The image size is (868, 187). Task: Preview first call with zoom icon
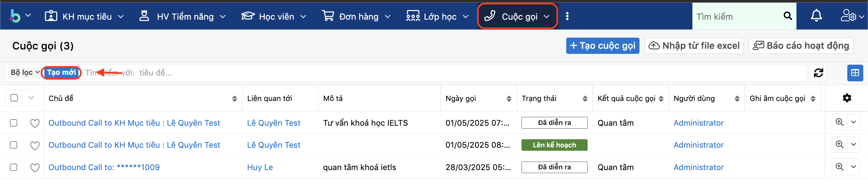[x=839, y=122]
